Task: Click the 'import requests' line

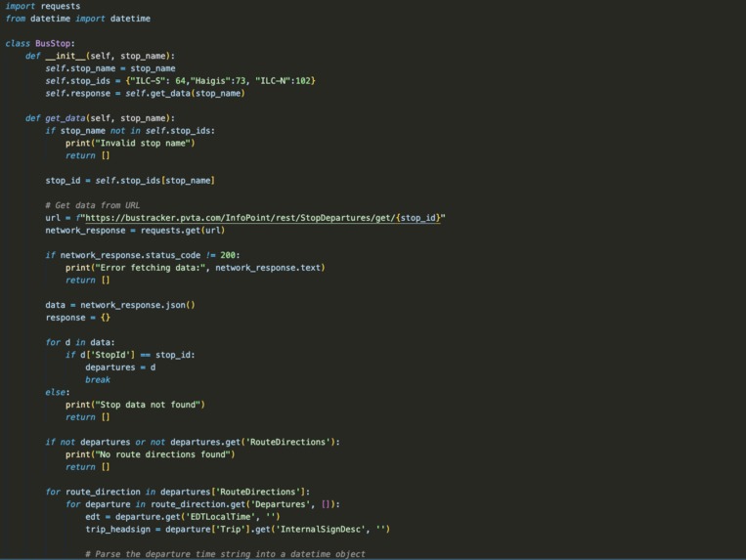Action: click(x=43, y=6)
